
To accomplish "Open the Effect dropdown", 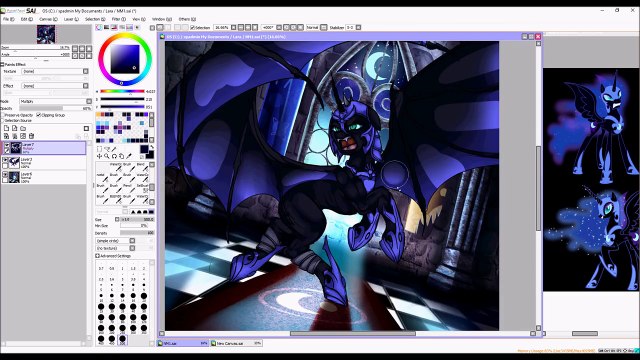I will coord(86,86).
